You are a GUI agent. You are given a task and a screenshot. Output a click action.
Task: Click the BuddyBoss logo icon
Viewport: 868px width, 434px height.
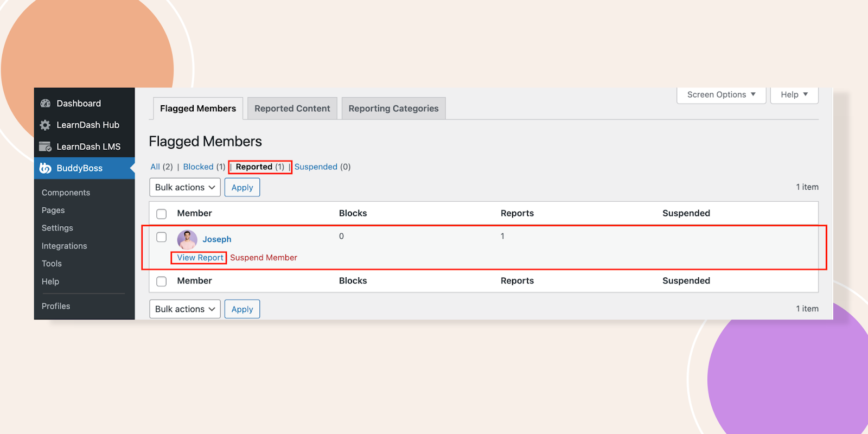pos(46,168)
